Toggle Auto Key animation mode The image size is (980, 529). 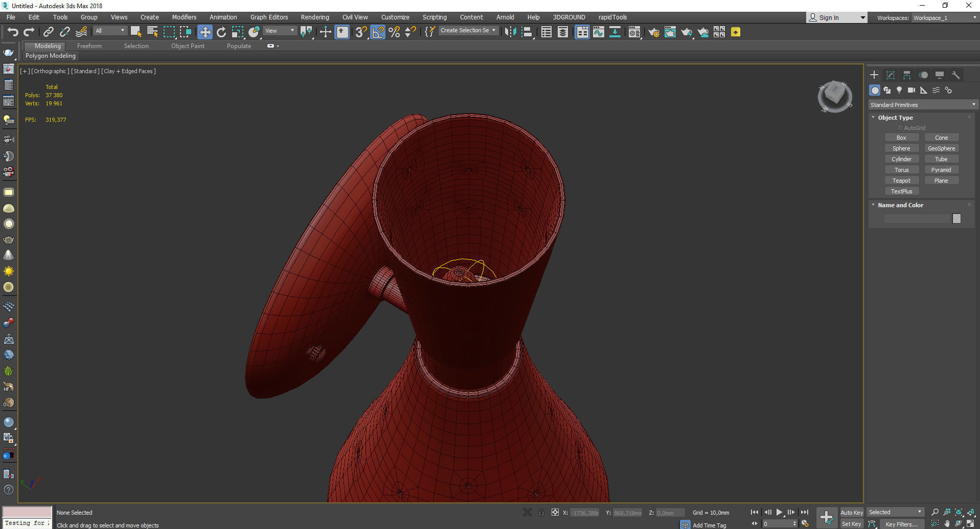pos(851,512)
